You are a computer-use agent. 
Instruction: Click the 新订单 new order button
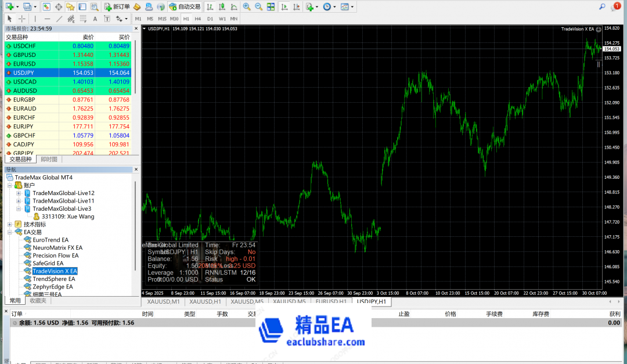point(117,7)
